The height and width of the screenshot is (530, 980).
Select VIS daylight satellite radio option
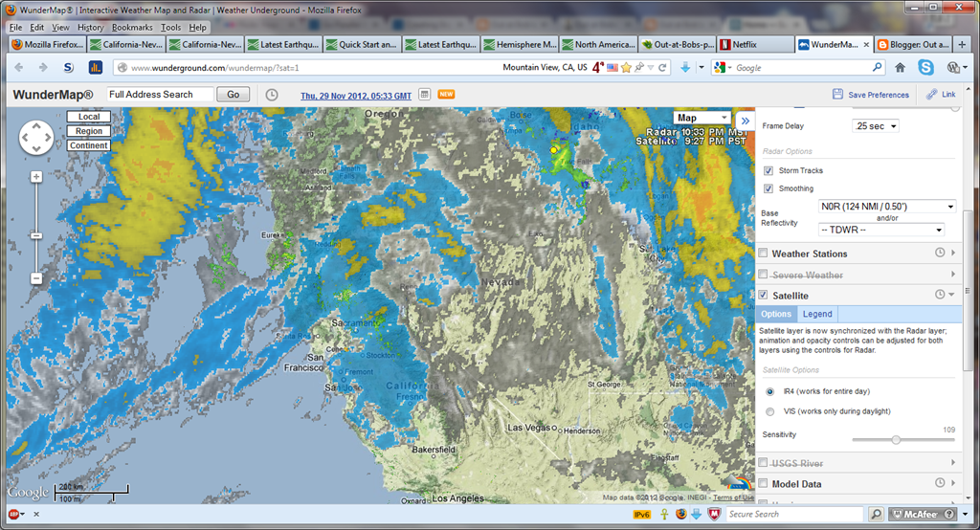coord(770,411)
